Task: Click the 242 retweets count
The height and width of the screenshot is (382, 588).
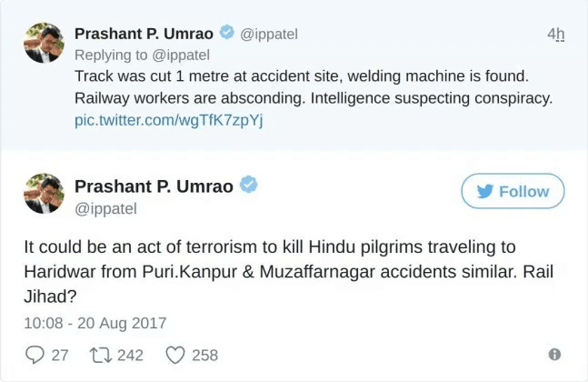Action: click(130, 355)
